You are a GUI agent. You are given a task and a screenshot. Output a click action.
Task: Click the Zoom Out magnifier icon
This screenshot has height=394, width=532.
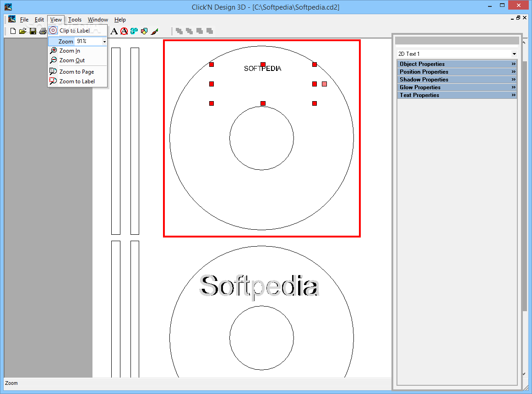click(53, 60)
